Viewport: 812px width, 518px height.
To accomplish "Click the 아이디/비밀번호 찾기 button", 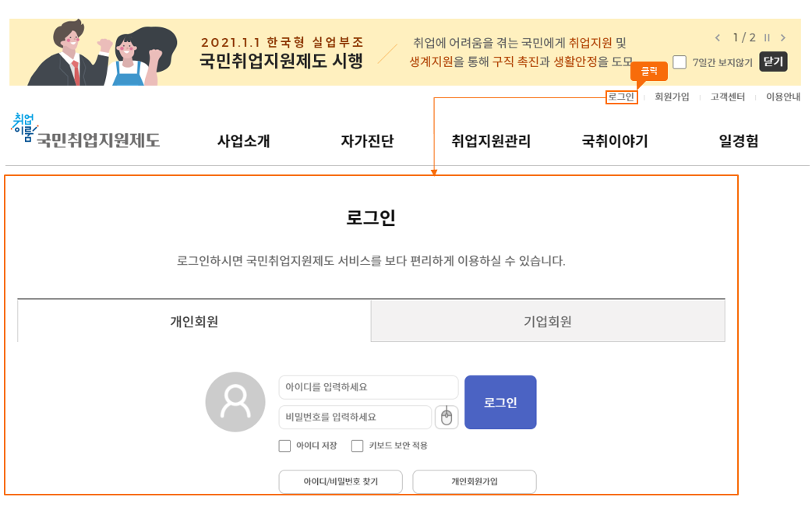I will [341, 481].
